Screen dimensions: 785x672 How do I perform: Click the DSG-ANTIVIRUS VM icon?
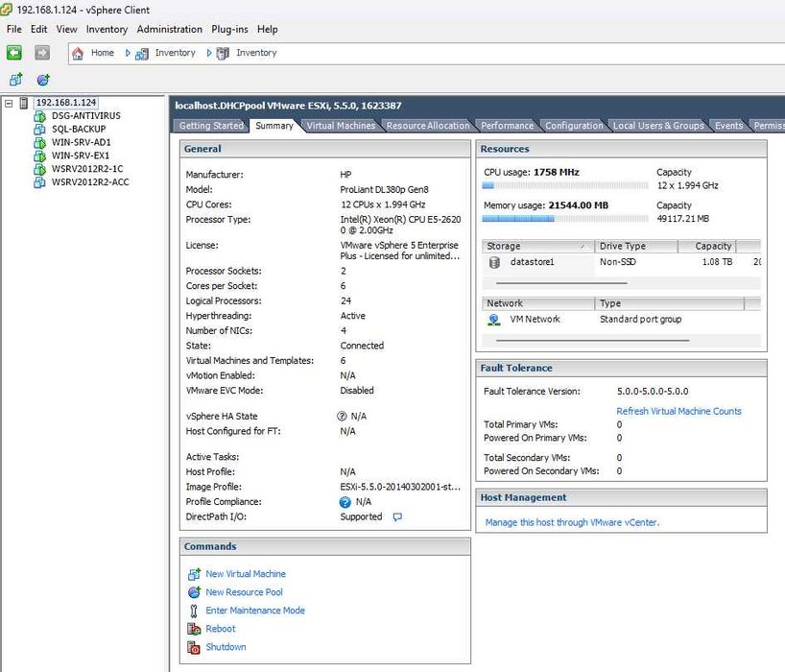pos(39,116)
